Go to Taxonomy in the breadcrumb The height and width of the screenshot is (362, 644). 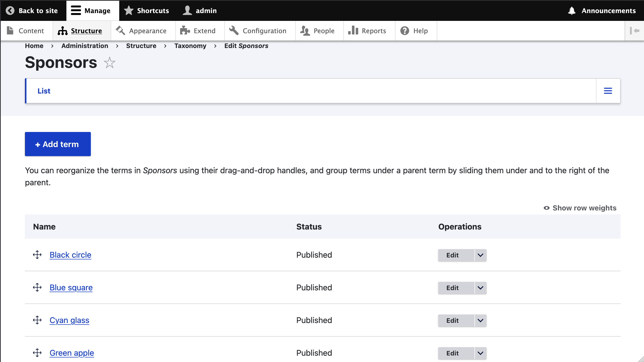point(190,46)
